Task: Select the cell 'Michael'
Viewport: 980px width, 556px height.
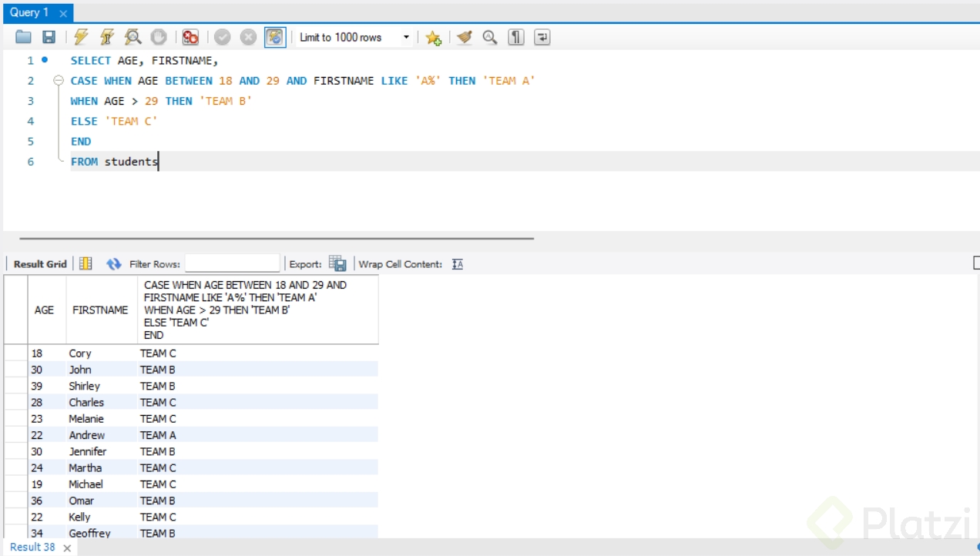Action: pos(102,484)
